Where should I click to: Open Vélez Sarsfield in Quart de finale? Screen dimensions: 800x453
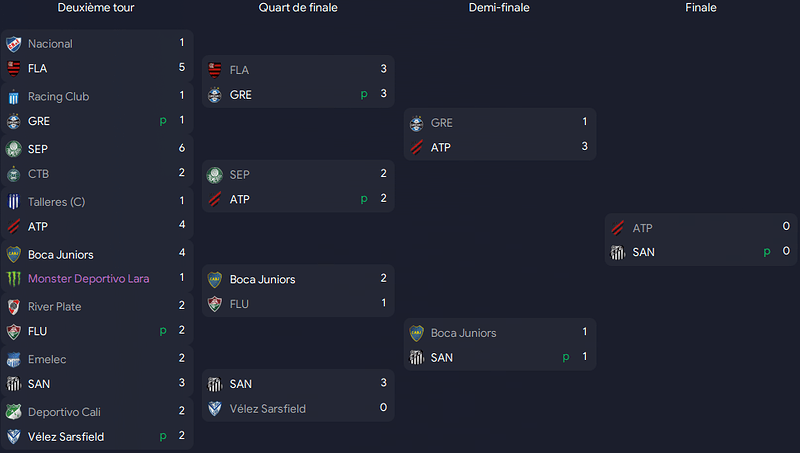[x=267, y=409]
